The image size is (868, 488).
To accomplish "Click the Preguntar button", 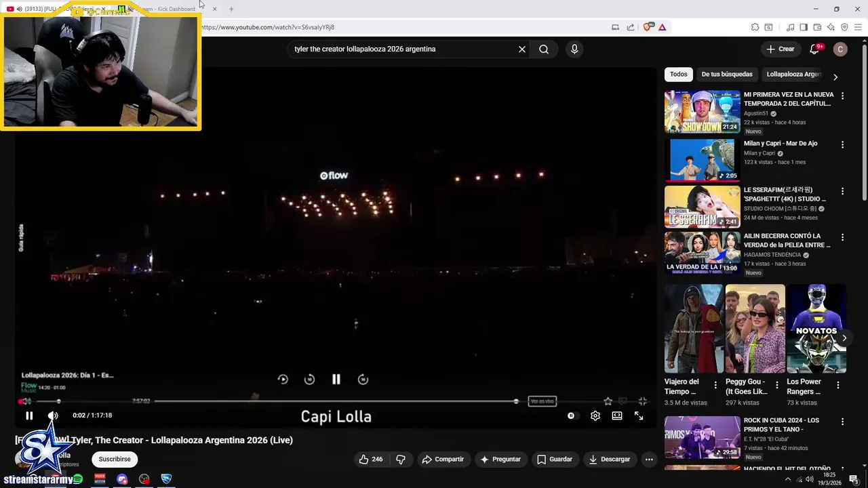I will [500, 460].
